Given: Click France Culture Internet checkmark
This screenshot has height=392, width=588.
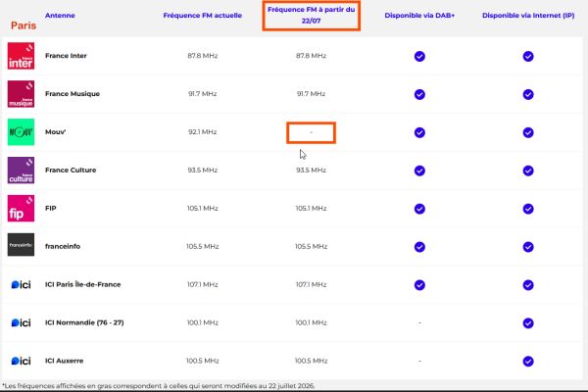Looking at the screenshot, I should 528,171.
